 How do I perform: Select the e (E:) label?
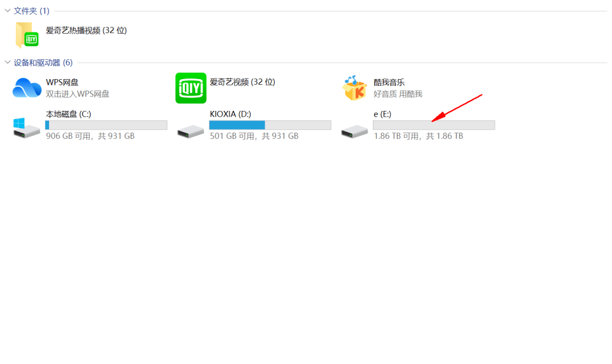[382, 114]
